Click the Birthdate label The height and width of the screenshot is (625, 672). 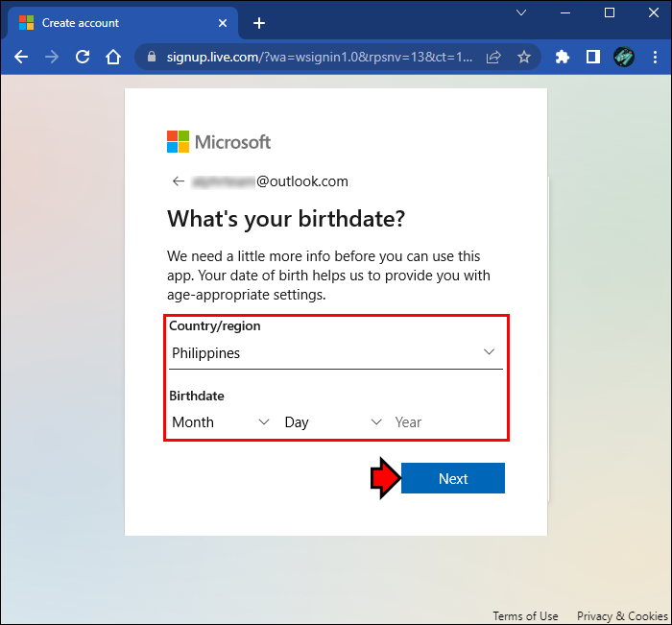[197, 396]
